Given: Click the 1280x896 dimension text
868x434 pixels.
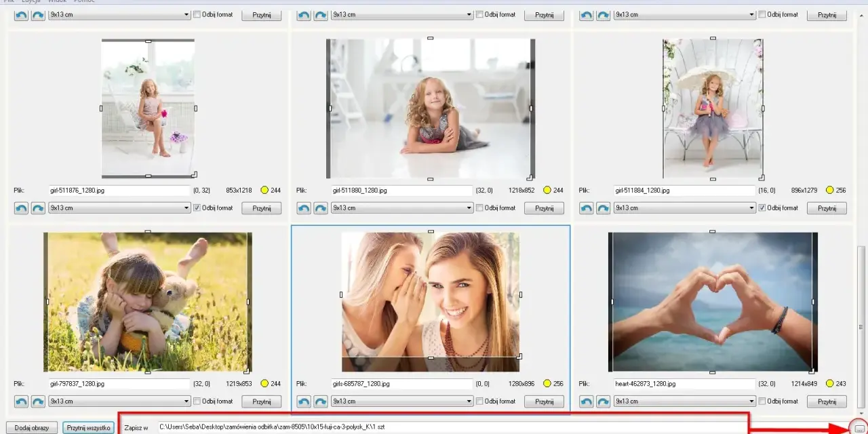Looking at the screenshot, I should coord(521,384).
